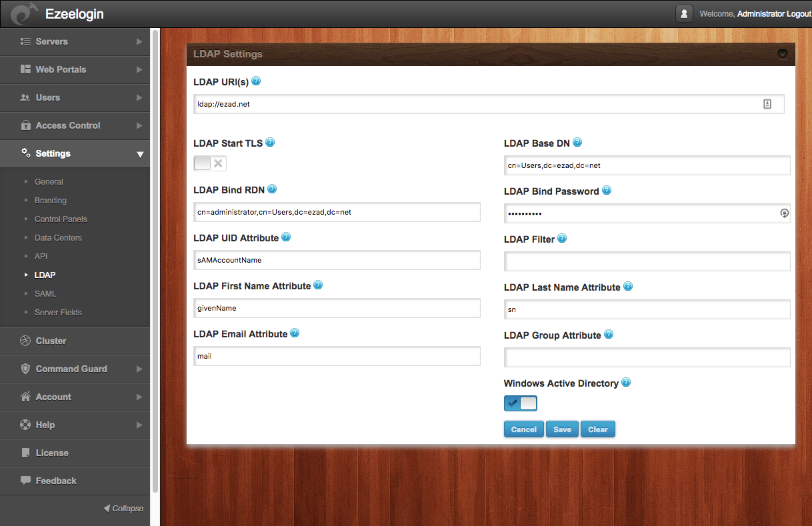Viewport: 812px width, 526px height.
Task: Click the Clear button
Action: (x=598, y=429)
